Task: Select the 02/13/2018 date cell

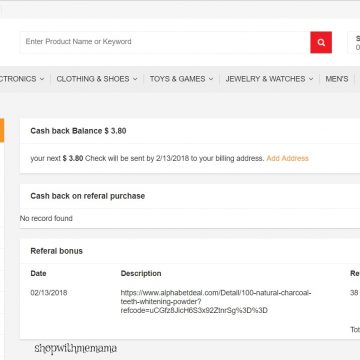Action: pyautogui.click(x=49, y=293)
